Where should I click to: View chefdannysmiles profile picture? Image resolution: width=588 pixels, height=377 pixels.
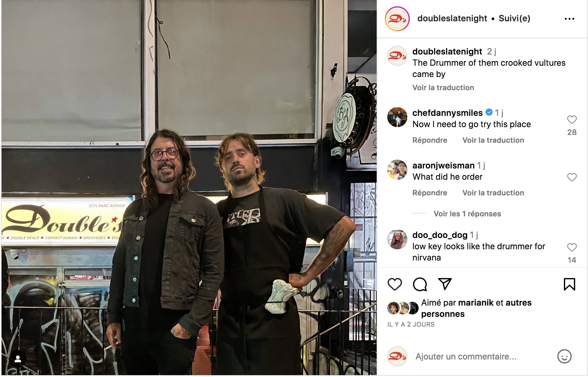pyautogui.click(x=397, y=117)
